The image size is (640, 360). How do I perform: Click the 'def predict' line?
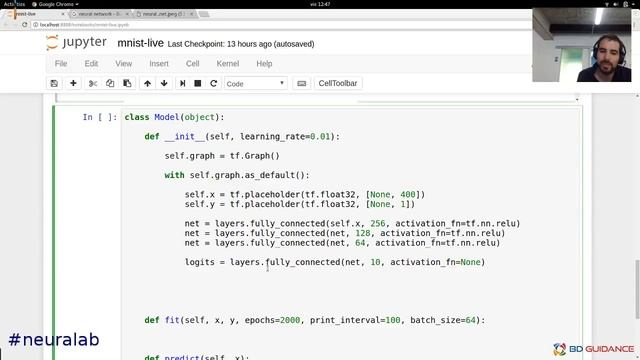[196, 357]
